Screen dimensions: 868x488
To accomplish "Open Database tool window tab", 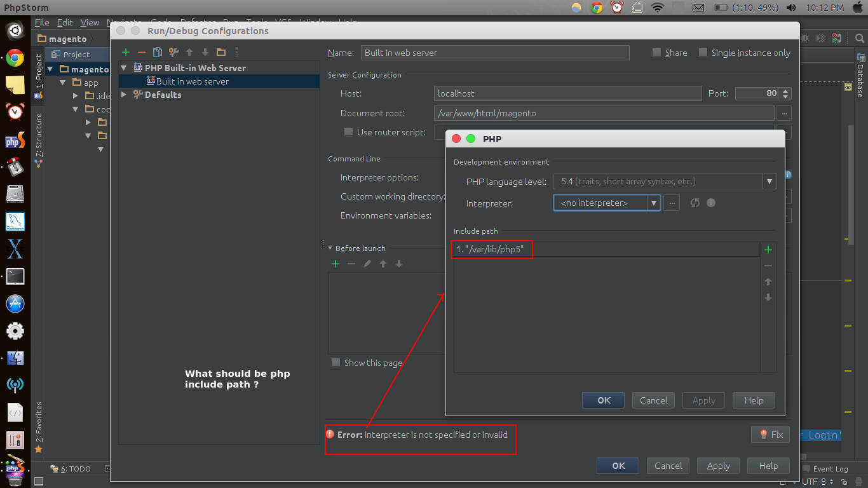I will (860, 76).
